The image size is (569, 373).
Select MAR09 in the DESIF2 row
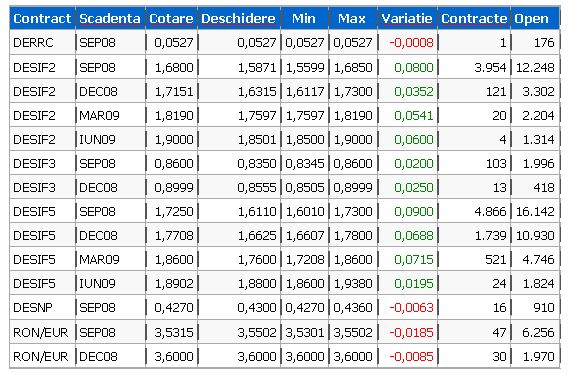pyautogui.click(x=99, y=115)
